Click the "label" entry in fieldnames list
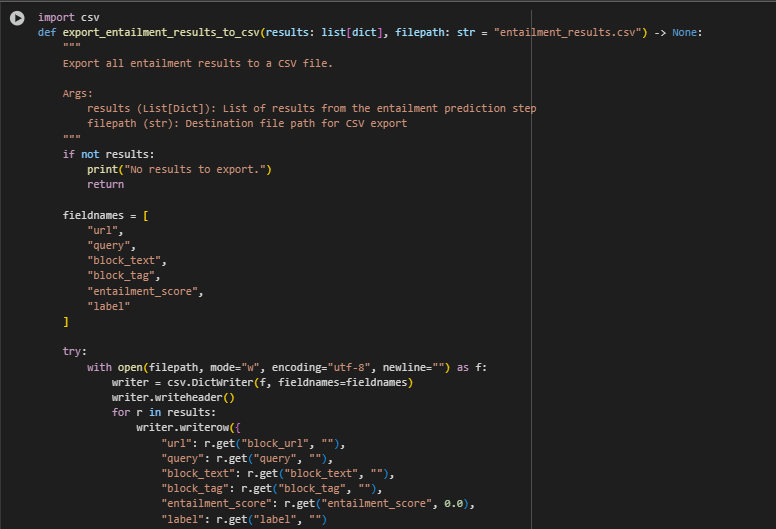776x529 pixels. (108, 306)
